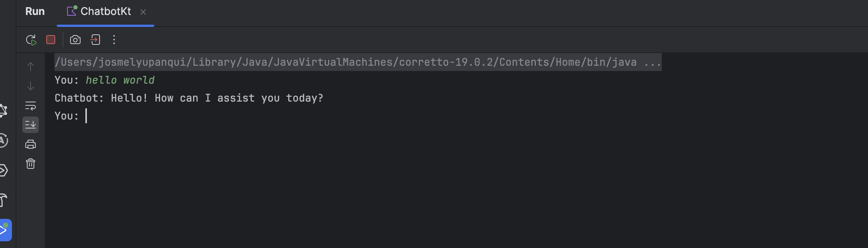Click the Chatbot greeting response line
The image size is (868, 248).
pos(189,98)
